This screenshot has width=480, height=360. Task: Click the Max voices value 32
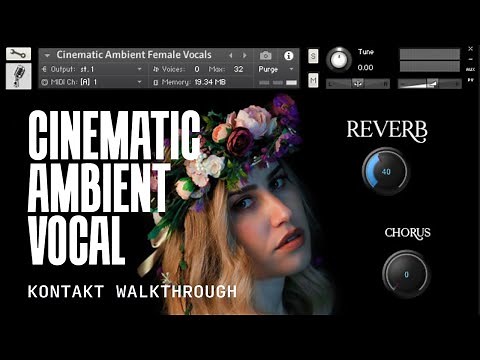point(238,69)
